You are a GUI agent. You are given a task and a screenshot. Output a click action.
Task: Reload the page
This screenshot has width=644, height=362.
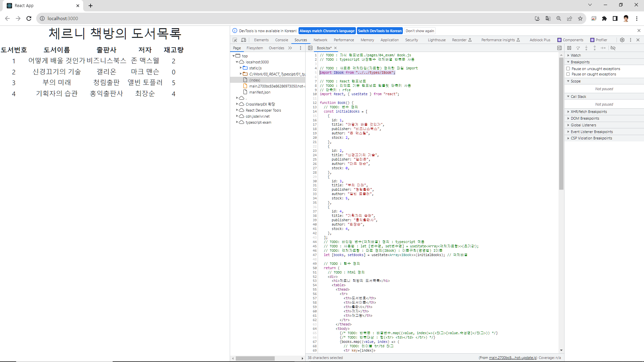coord(29,18)
